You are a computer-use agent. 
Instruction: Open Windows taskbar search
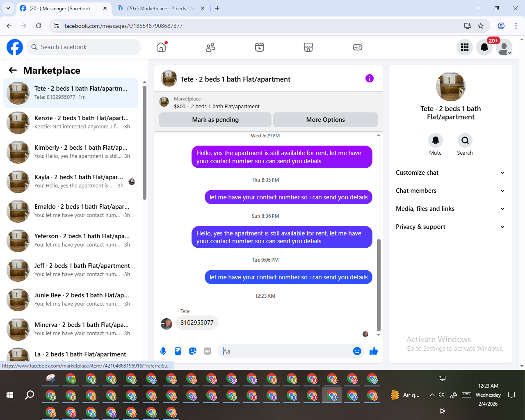click(30, 395)
